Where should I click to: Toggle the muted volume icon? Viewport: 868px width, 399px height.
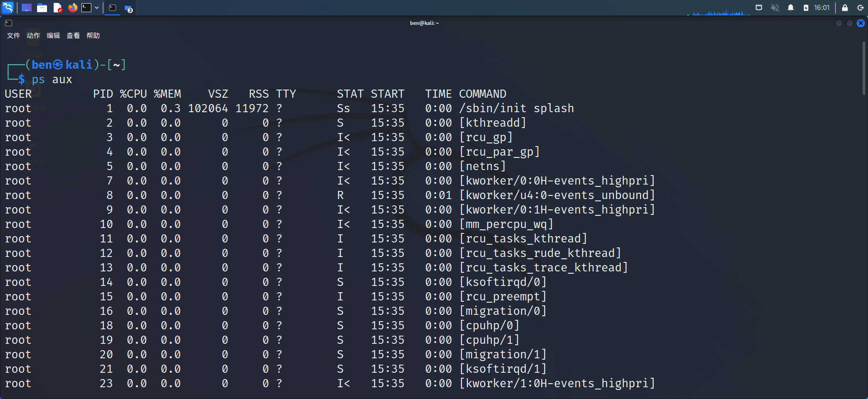click(x=775, y=8)
